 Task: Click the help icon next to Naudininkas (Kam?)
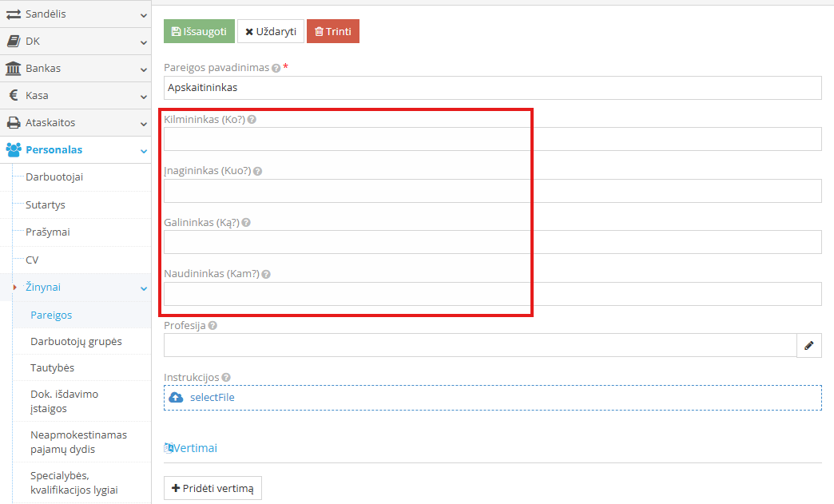(266, 274)
